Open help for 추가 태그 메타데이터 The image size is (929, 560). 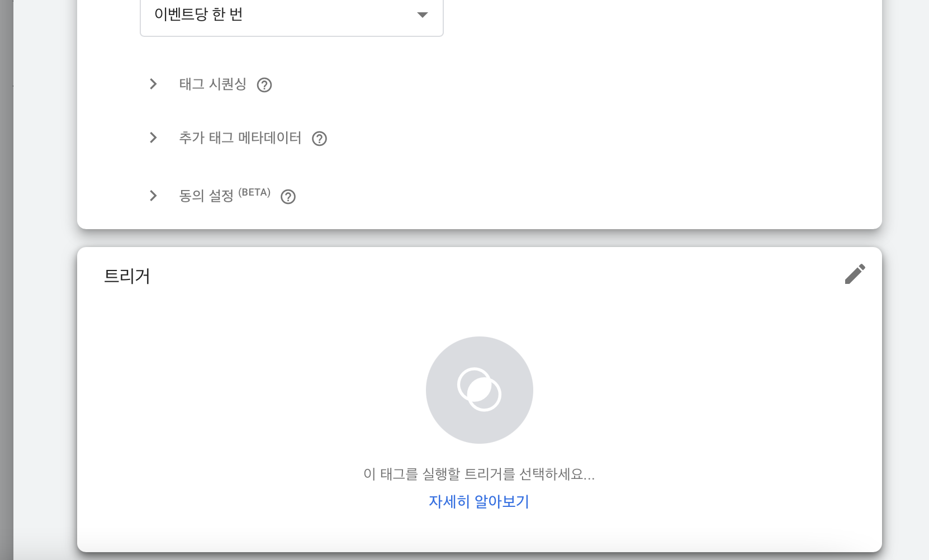(x=320, y=138)
